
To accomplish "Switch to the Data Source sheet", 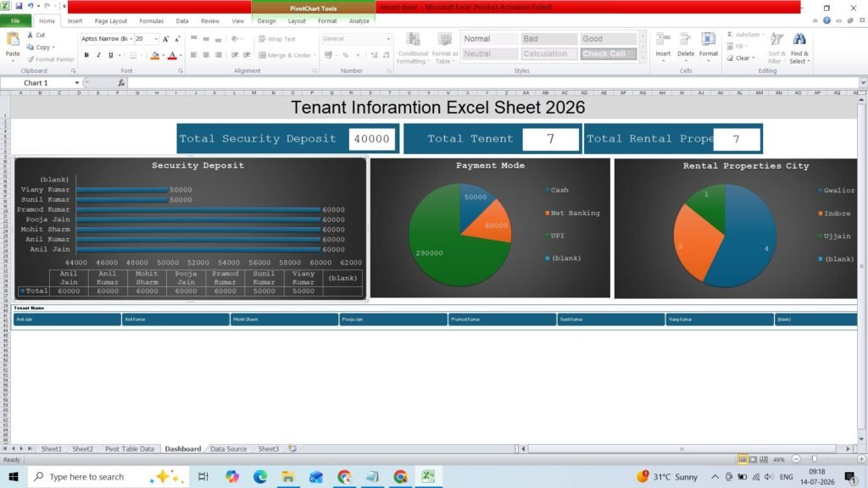I will (x=228, y=449).
